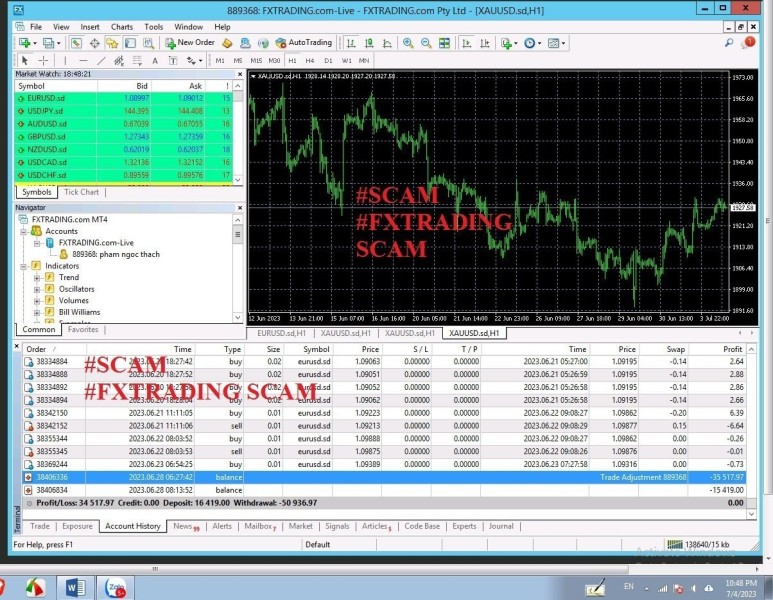Collapse the Accounts tree node

pyautogui.click(x=23, y=231)
